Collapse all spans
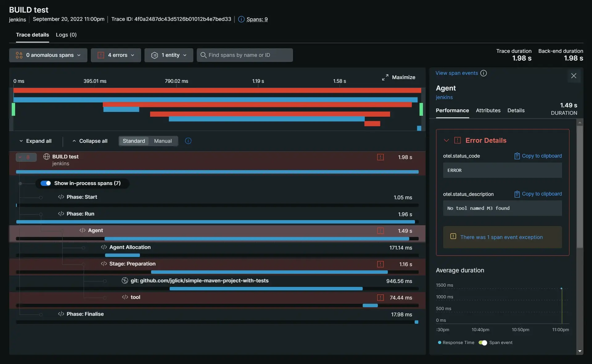 pos(90,141)
